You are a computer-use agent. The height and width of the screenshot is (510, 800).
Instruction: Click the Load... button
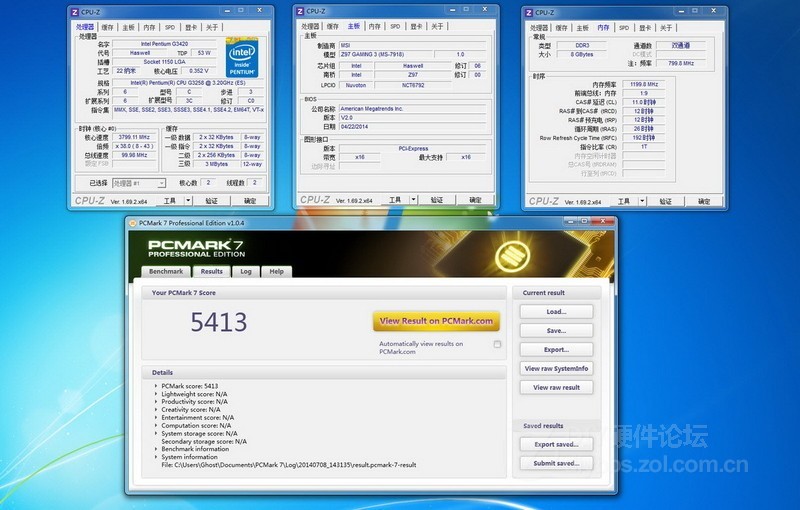pos(556,312)
